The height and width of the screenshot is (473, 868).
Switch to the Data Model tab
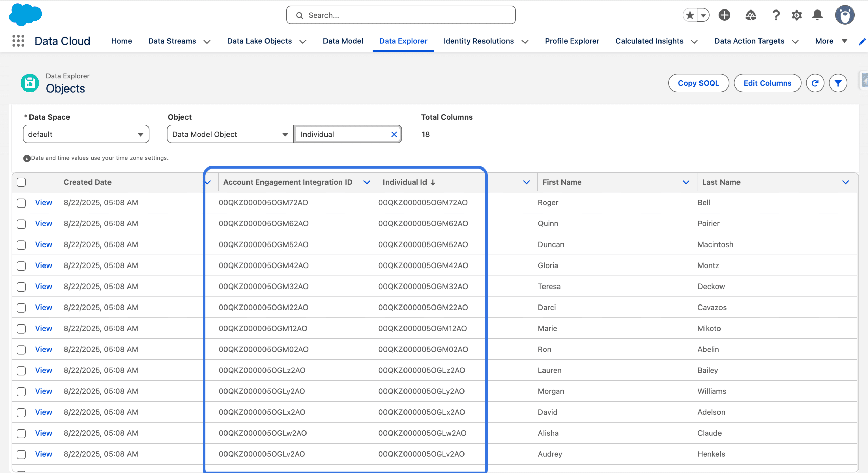pos(343,41)
